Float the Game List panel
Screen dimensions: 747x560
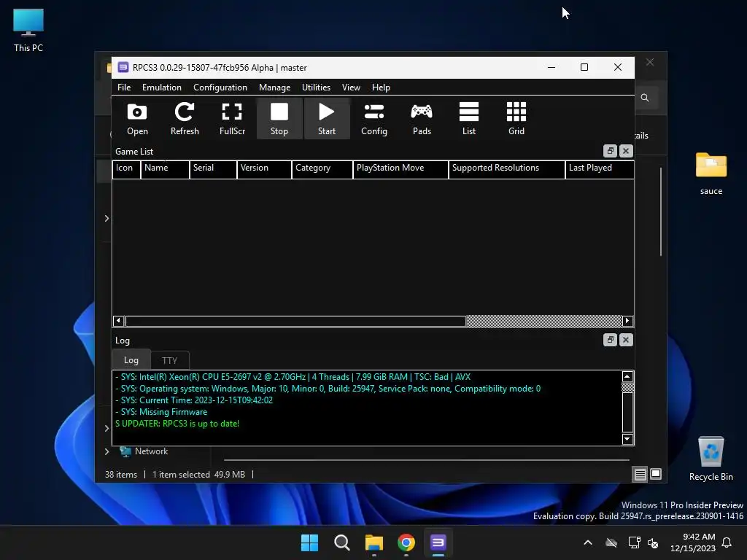coord(610,151)
